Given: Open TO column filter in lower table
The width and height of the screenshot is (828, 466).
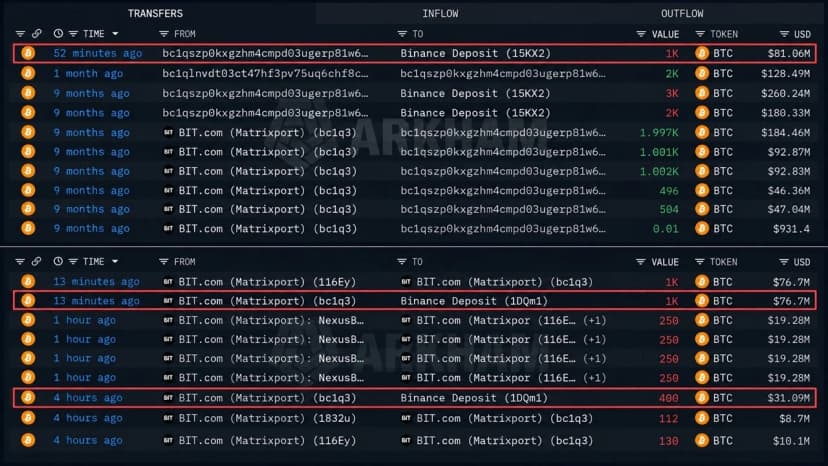Looking at the screenshot, I should tap(402, 262).
